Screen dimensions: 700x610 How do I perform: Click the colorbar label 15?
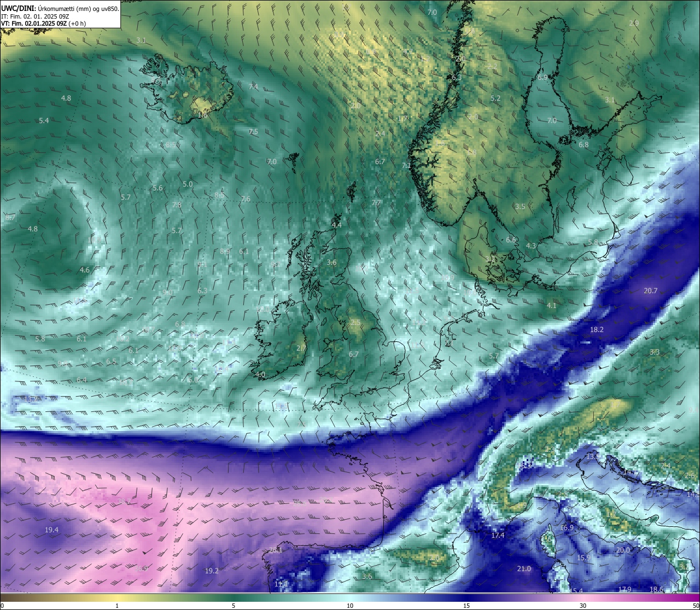pos(466,606)
